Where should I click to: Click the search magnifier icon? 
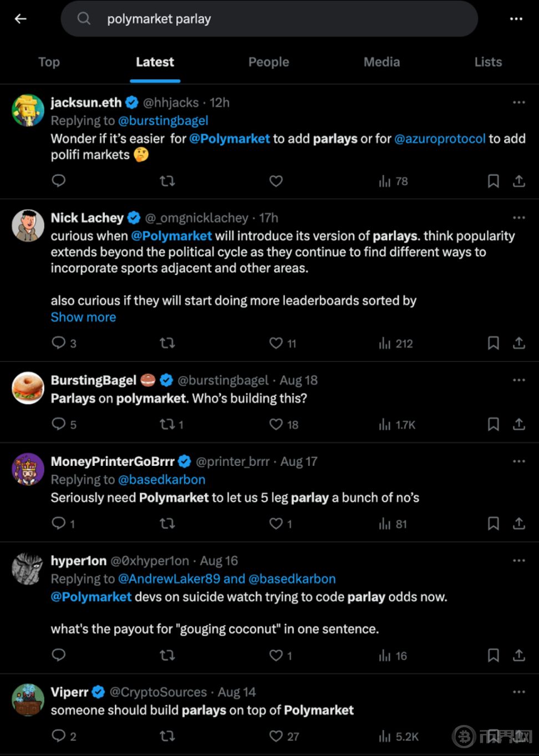[x=84, y=19]
